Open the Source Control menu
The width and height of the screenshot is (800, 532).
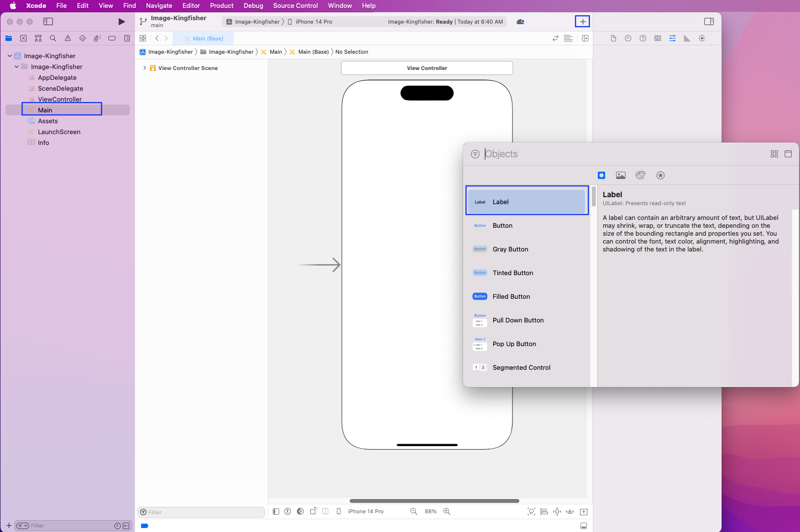pyautogui.click(x=295, y=5)
